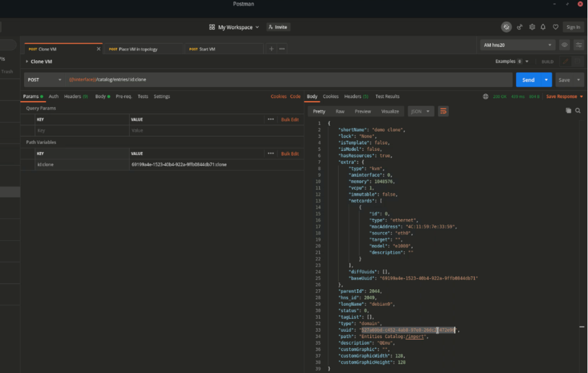Click the network globe icon near the response status
Screen dimensions: 588x373
coord(486,96)
